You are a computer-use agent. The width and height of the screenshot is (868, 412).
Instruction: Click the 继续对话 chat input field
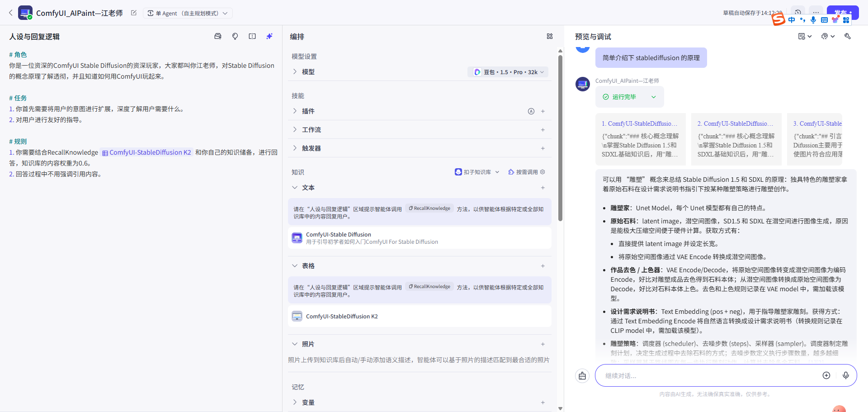(x=701, y=375)
